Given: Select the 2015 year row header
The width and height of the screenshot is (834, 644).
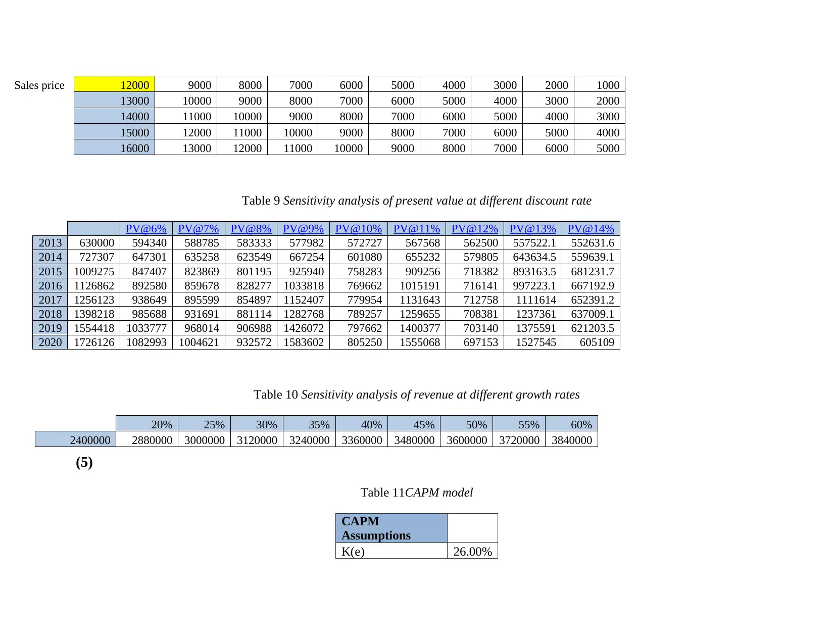Looking at the screenshot, I should (50, 271).
